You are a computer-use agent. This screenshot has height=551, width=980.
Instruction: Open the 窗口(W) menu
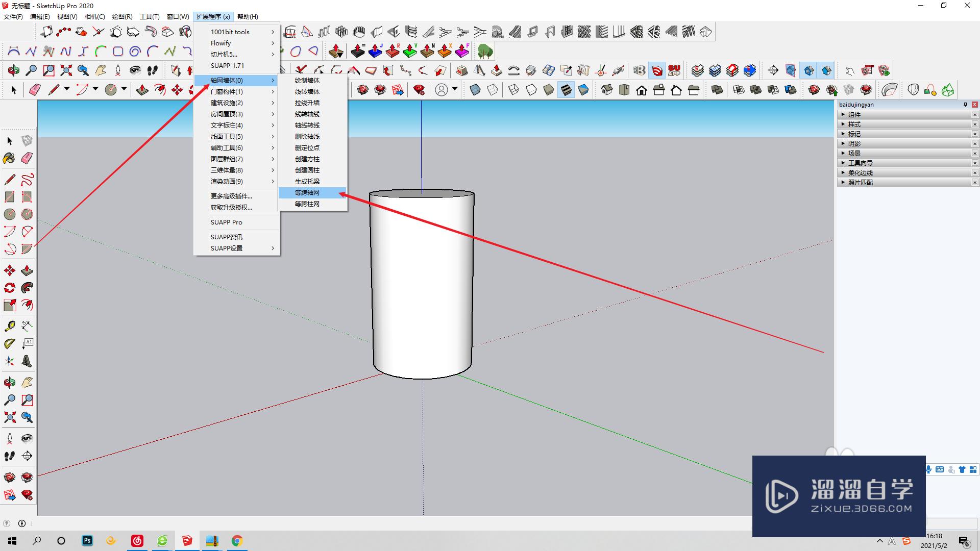[x=178, y=17]
